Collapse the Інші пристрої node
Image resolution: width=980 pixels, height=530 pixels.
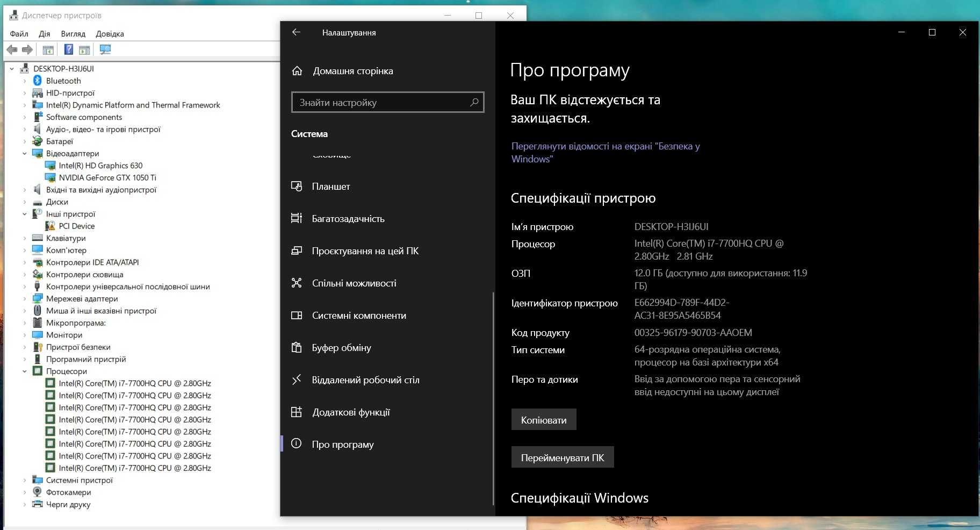(x=25, y=214)
